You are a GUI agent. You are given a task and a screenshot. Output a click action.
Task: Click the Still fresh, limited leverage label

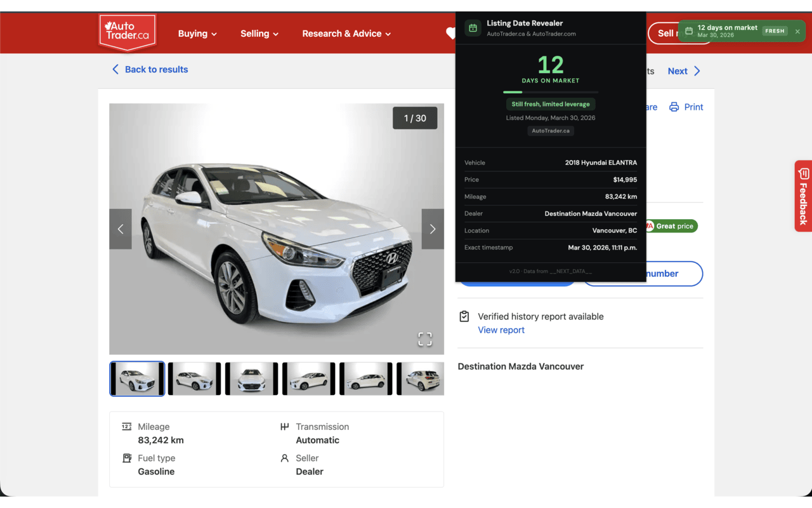pos(551,104)
